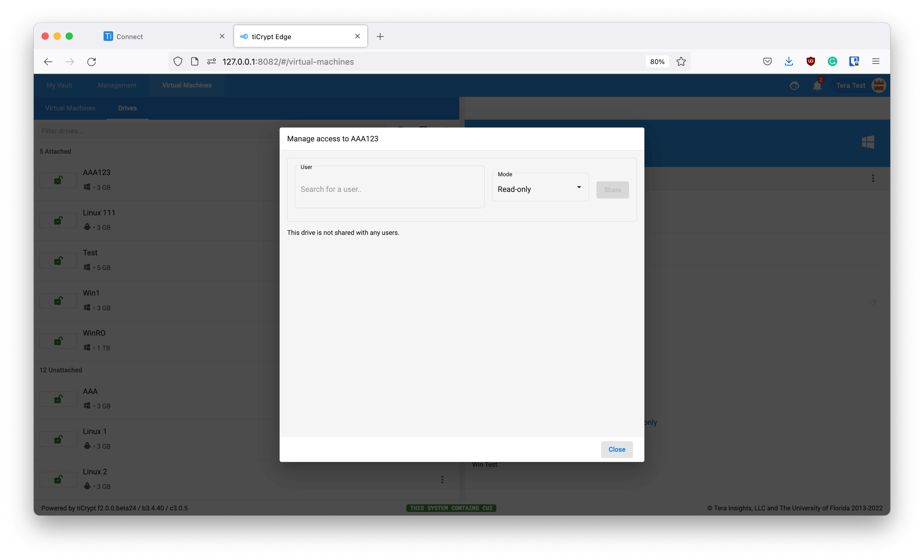Click the Search for a user field
The width and height of the screenshot is (924, 560).
(x=389, y=189)
